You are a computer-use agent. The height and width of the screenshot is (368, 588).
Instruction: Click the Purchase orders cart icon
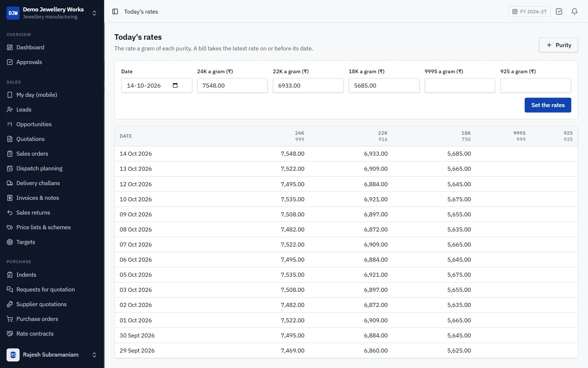(10, 319)
